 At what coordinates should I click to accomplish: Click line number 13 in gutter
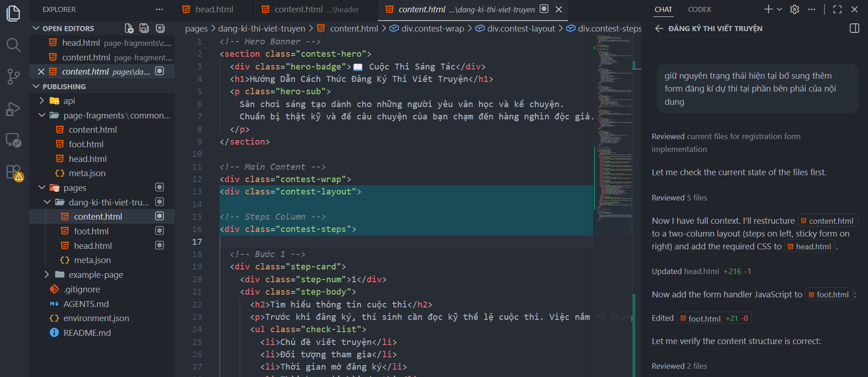coord(197,192)
